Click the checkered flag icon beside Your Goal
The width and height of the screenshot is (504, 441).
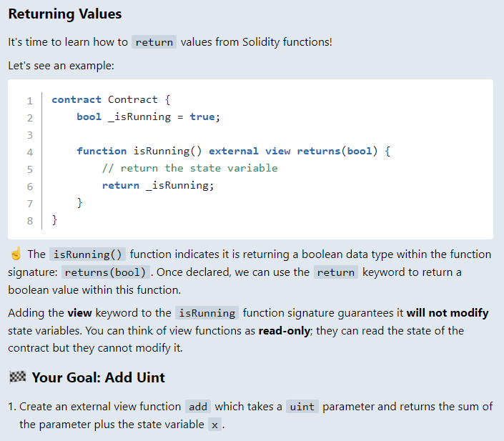click(x=17, y=377)
